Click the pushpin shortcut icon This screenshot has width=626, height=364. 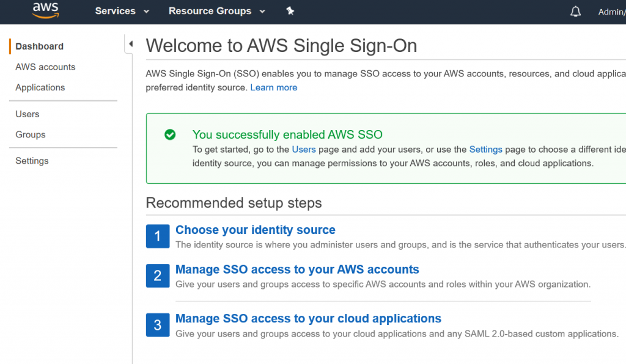click(x=290, y=11)
